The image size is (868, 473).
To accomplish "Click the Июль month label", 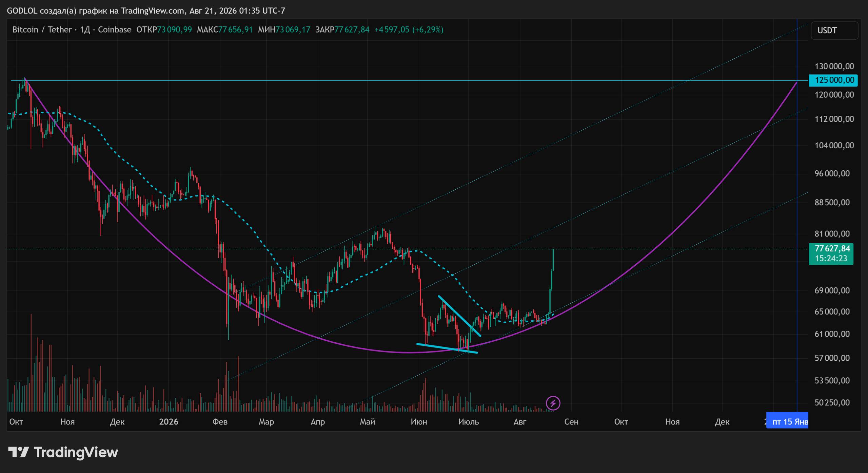I will 469,422.
